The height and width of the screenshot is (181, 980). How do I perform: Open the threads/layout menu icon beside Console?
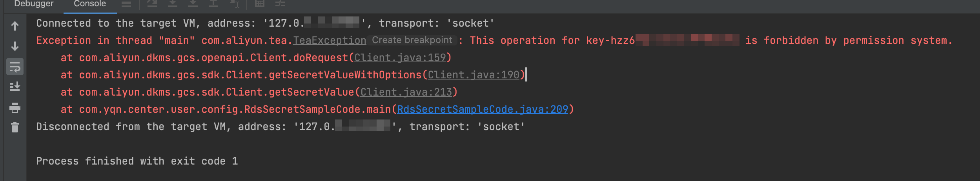coord(126,4)
